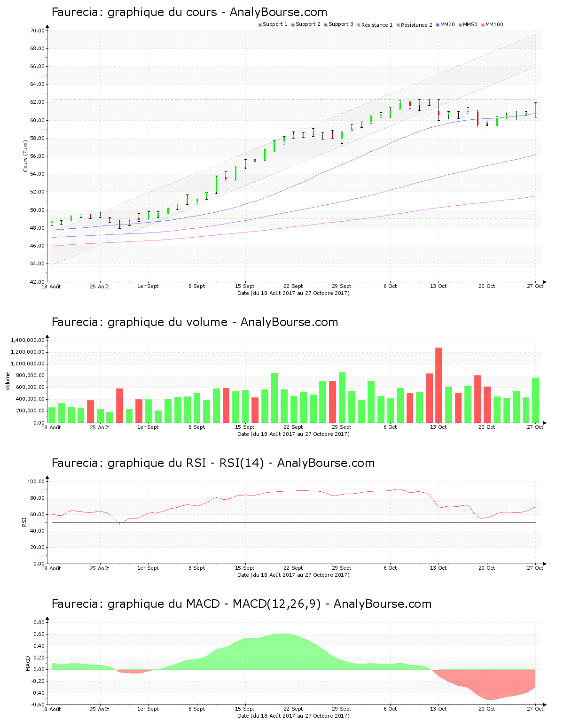Select the MM50 legend label
Screen dimensions: 564x728
point(470,24)
